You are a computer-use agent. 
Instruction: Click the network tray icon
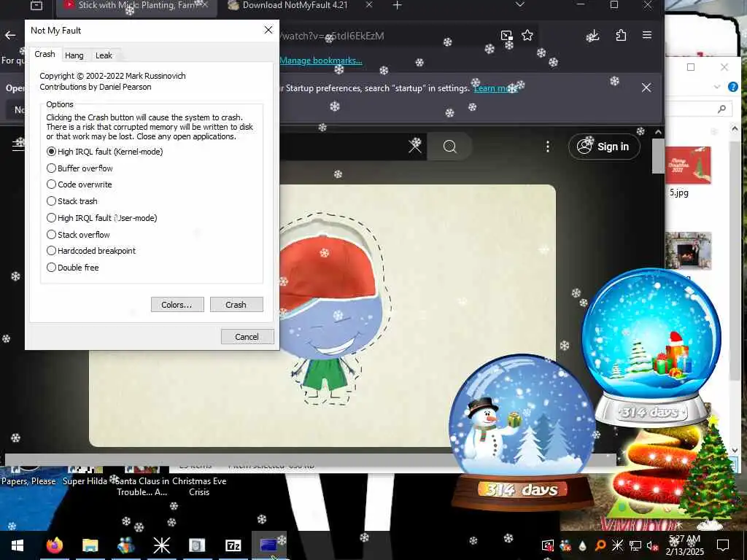coord(635,545)
